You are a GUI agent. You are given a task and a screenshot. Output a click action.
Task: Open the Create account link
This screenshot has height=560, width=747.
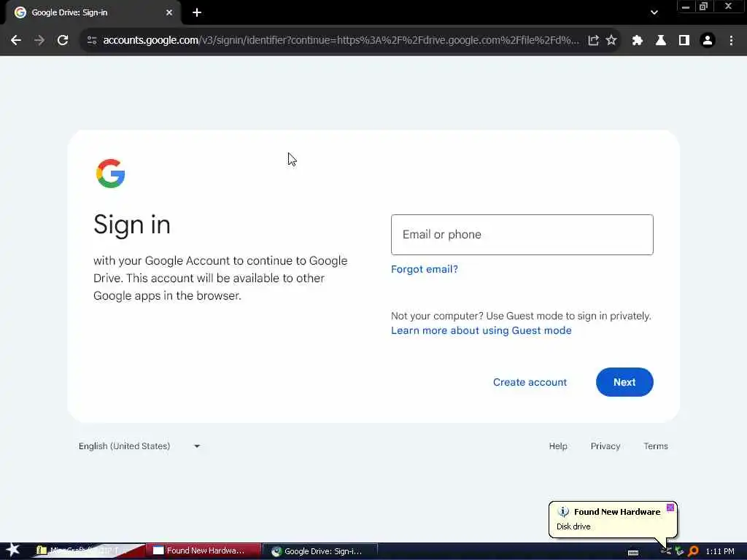tap(530, 382)
